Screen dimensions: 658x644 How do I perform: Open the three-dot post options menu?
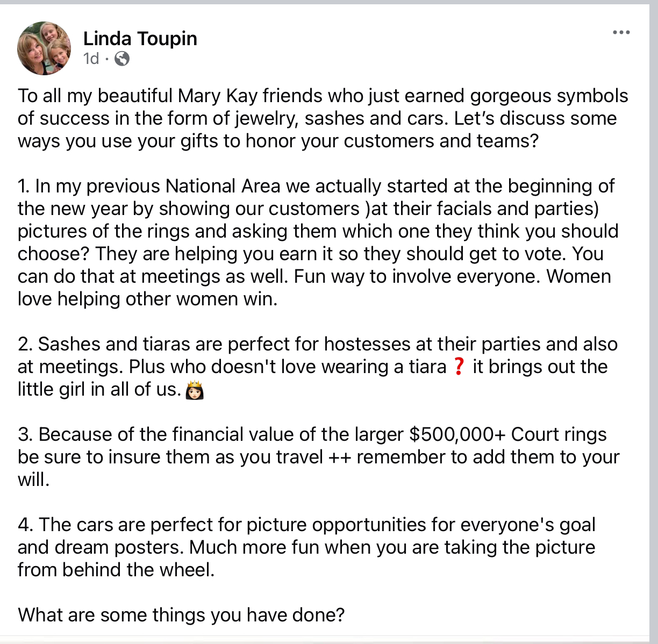621,33
